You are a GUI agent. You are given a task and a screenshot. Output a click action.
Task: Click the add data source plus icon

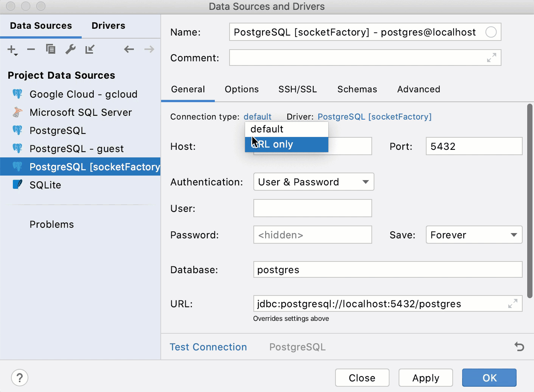[x=12, y=50]
